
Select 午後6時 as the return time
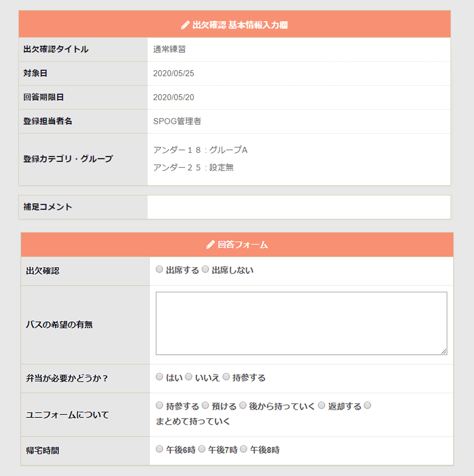coord(159,449)
